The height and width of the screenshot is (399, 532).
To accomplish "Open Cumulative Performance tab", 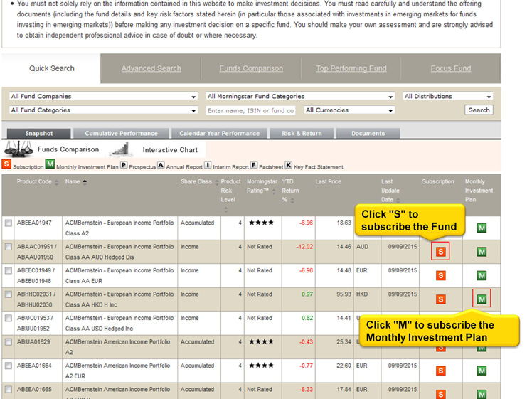I will (x=121, y=133).
